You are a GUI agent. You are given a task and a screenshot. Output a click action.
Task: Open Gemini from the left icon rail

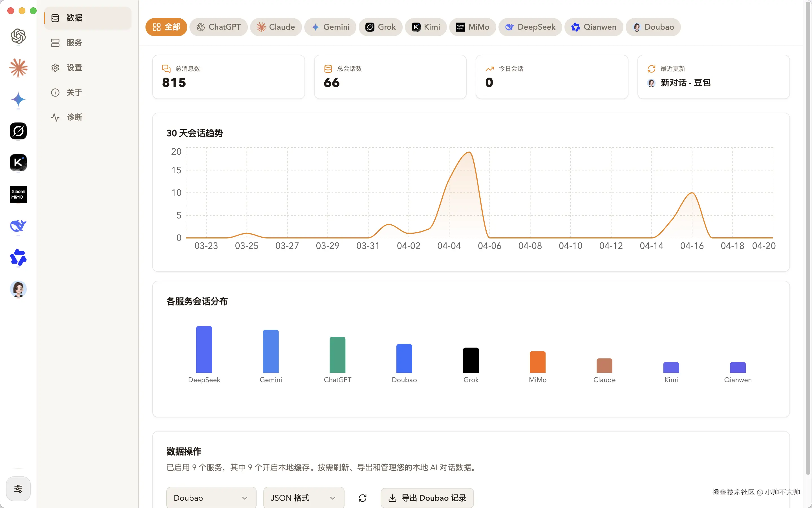point(18,99)
